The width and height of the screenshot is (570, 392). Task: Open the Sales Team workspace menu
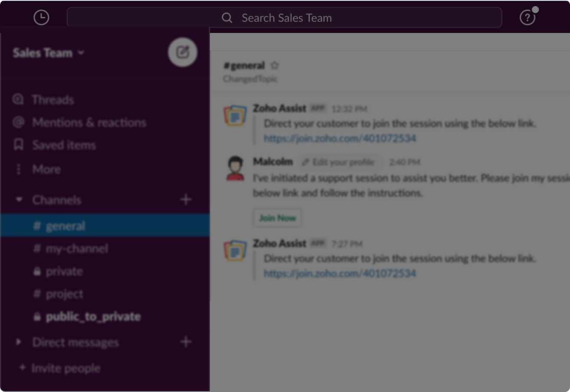click(48, 52)
